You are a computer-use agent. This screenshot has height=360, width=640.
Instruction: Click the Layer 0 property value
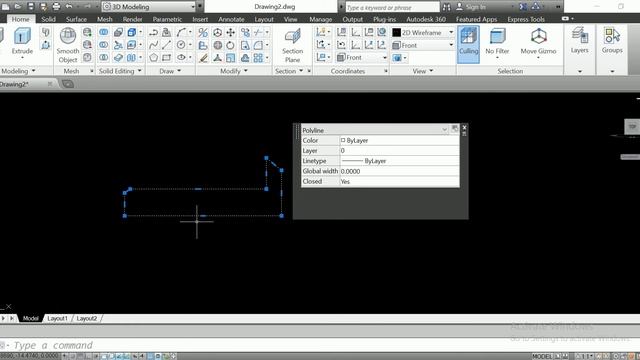[400, 151]
